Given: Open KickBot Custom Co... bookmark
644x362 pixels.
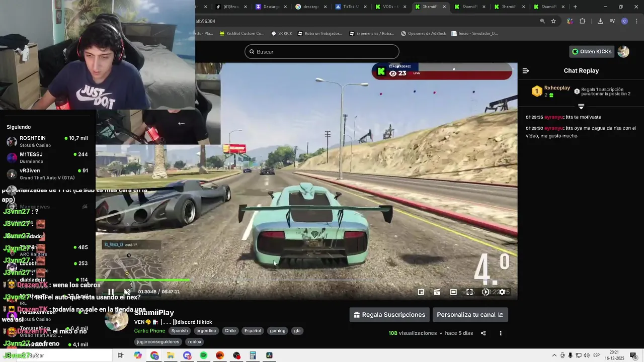Looking at the screenshot, I should (x=242, y=34).
